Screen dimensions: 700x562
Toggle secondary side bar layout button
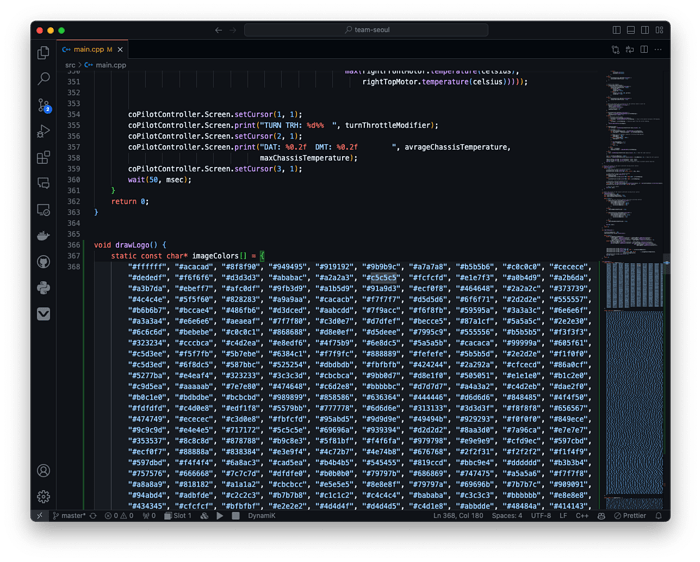tap(644, 30)
